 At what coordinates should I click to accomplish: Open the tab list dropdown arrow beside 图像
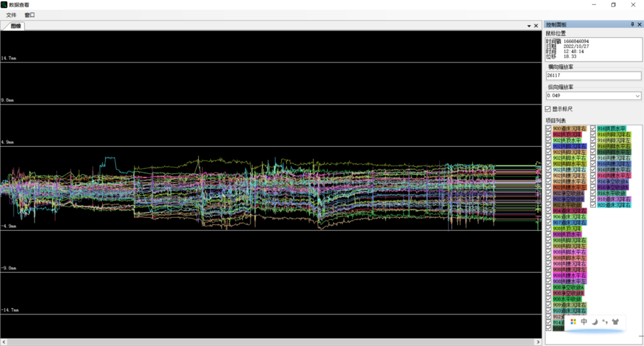coord(529,26)
